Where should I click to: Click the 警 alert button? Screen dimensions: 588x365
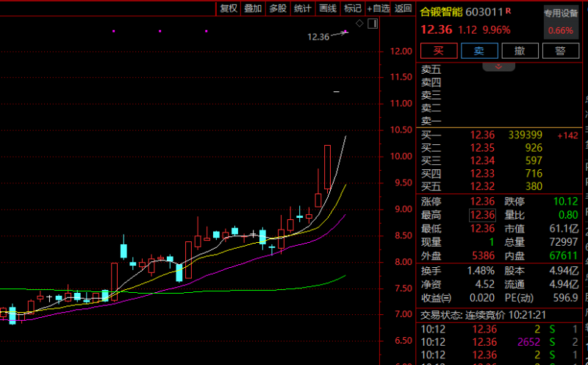[x=560, y=51]
